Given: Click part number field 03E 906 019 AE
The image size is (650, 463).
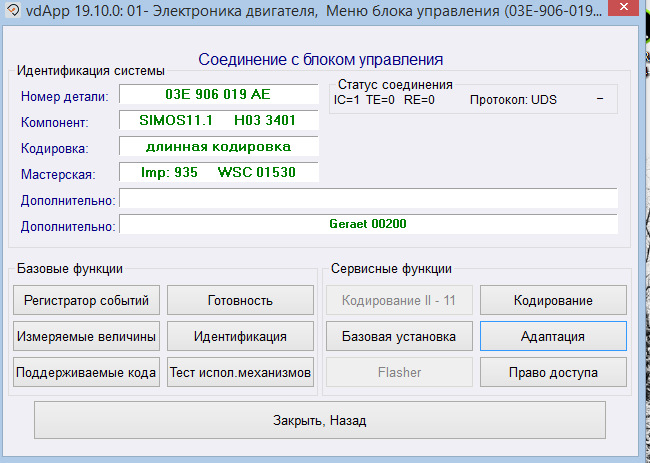Looking at the screenshot, I should (219, 94).
